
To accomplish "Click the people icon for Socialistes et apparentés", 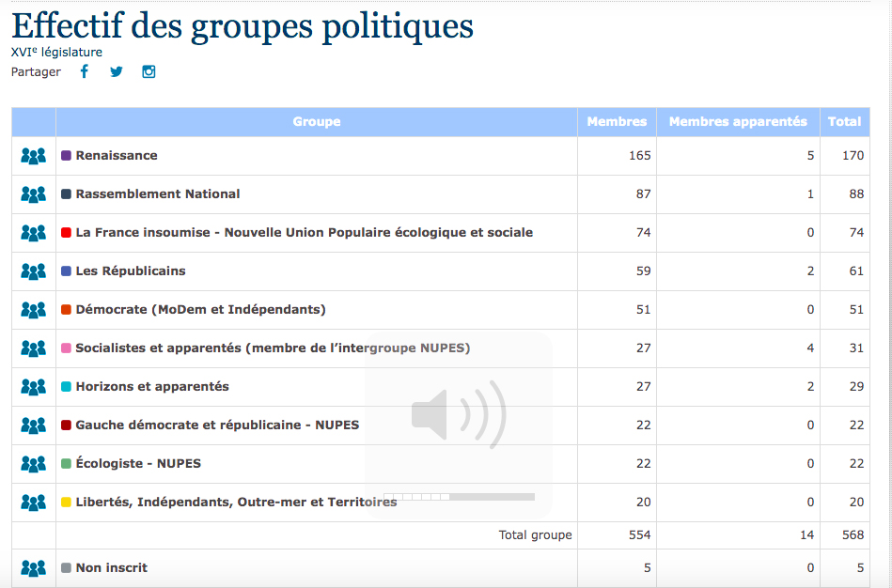I will (x=34, y=348).
